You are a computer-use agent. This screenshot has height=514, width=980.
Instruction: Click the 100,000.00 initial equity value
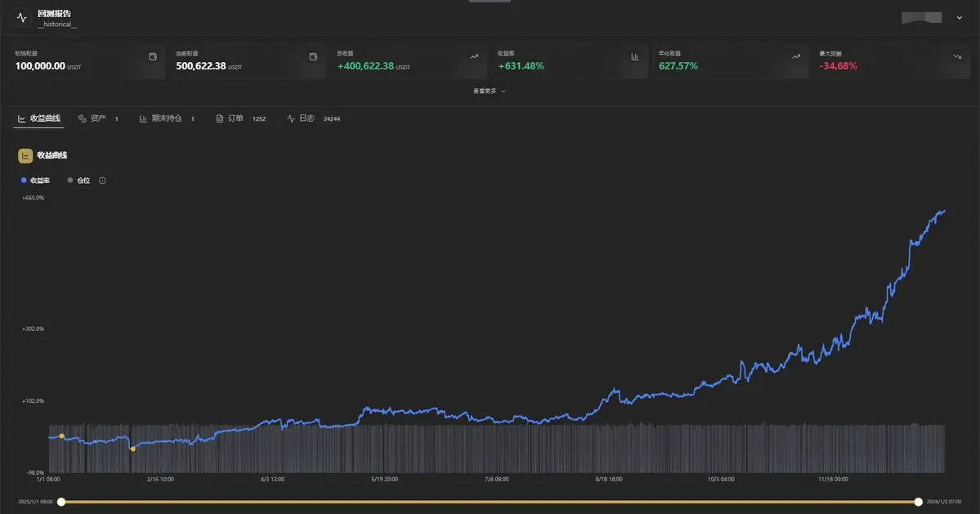tap(40, 66)
